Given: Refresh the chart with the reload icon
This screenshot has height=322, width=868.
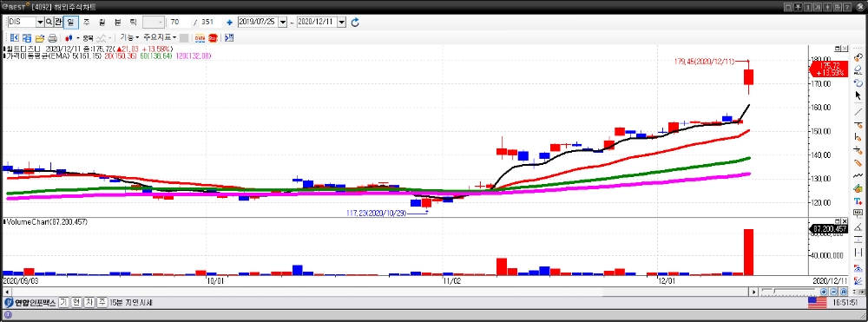Looking at the screenshot, I should tap(355, 22).
